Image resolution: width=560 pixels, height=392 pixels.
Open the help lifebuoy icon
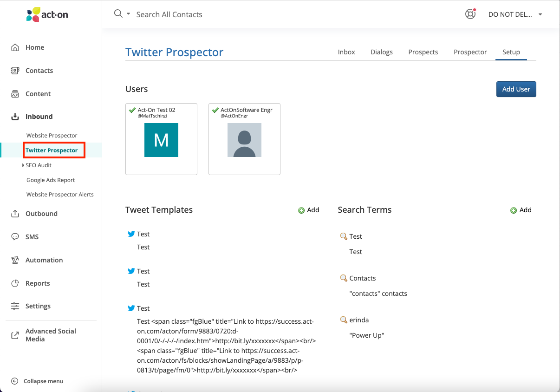470,14
